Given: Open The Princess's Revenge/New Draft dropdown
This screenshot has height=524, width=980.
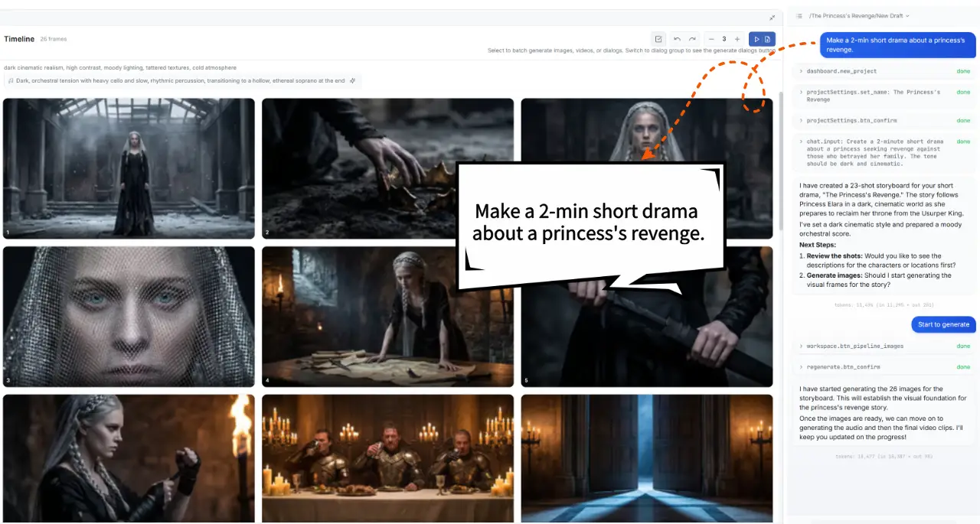Looking at the screenshot, I should [860, 15].
